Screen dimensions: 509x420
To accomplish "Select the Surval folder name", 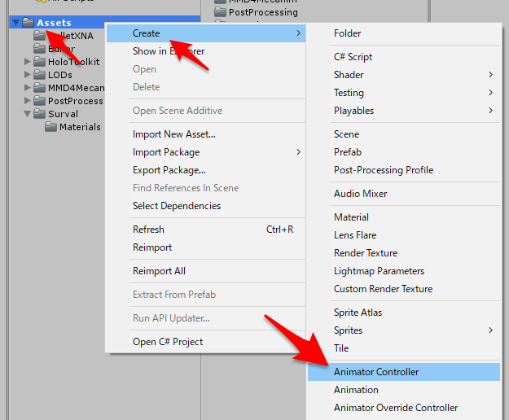I will pyautogui.click(x=63, y=114).
